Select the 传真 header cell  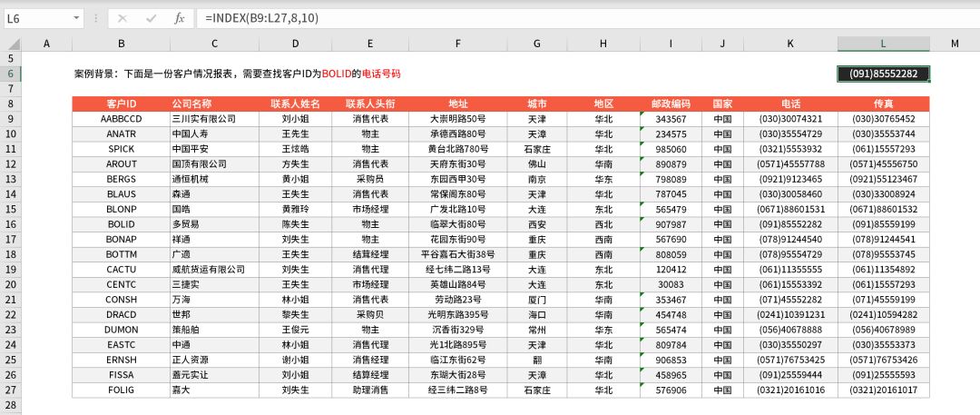click(883, 104)
